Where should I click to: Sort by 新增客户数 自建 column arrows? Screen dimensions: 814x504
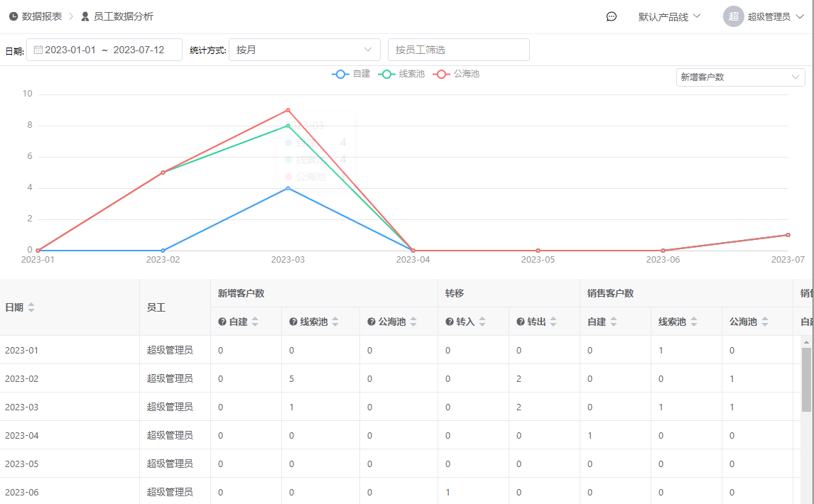[x=255, y=322]
